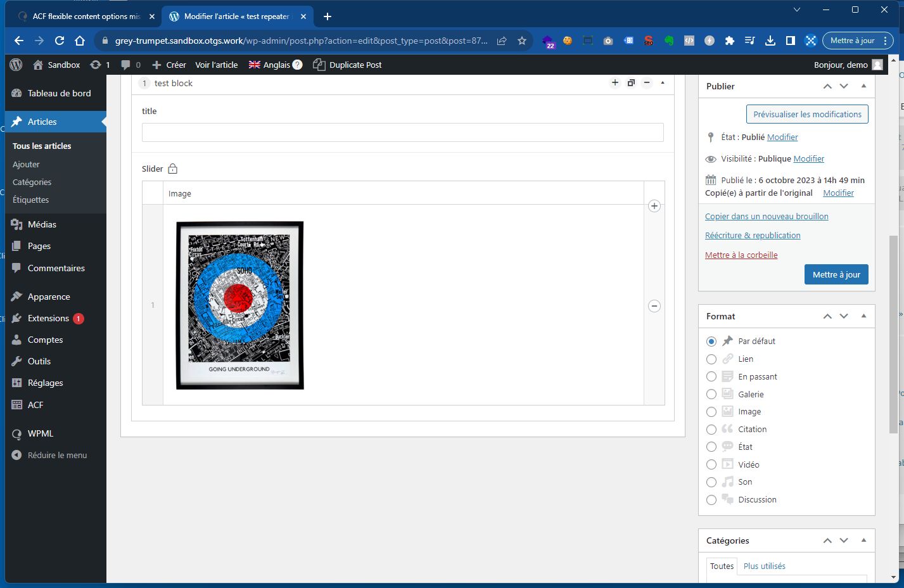Select Lien format radio
Screen dimensions: 904x588
(711, 359)
